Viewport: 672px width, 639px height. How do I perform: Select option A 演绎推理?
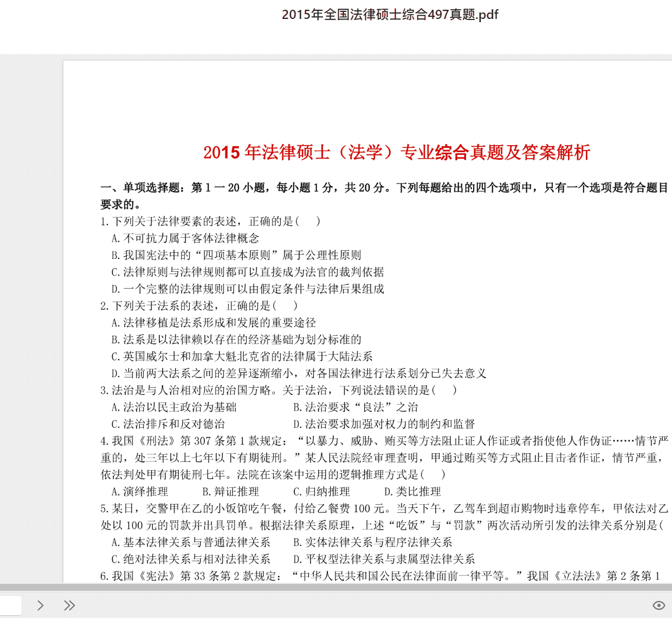[140, 492]
